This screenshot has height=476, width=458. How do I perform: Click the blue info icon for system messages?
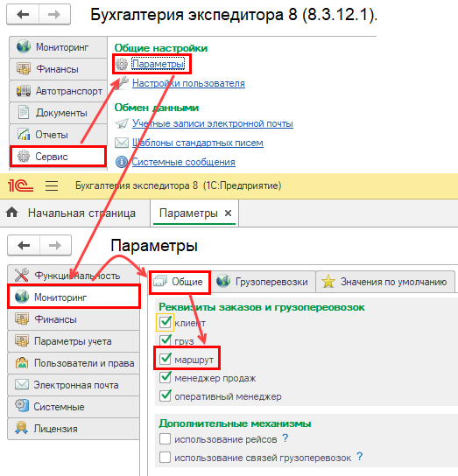[122, 162]
